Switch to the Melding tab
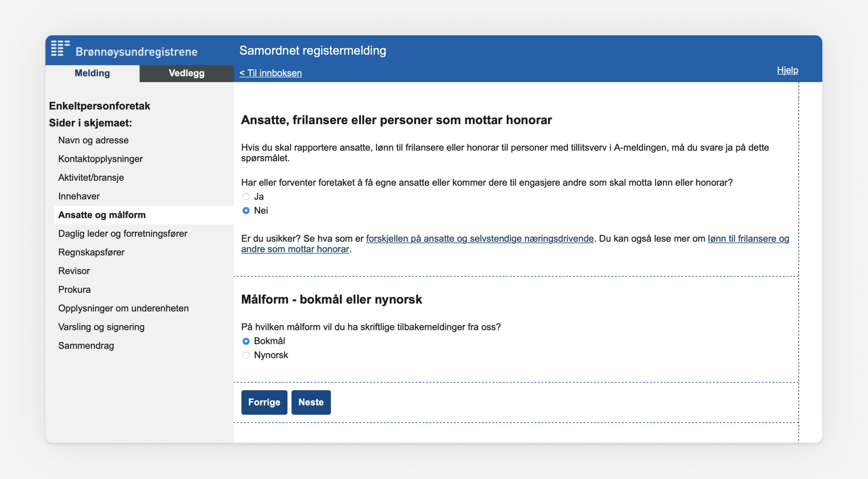The image size is (868, 479). click(92, 73)
